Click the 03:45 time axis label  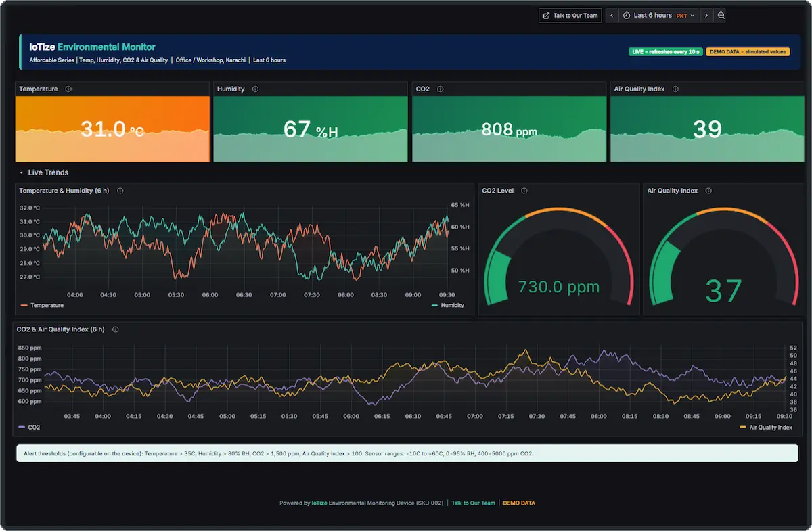[x=72, y=417]
